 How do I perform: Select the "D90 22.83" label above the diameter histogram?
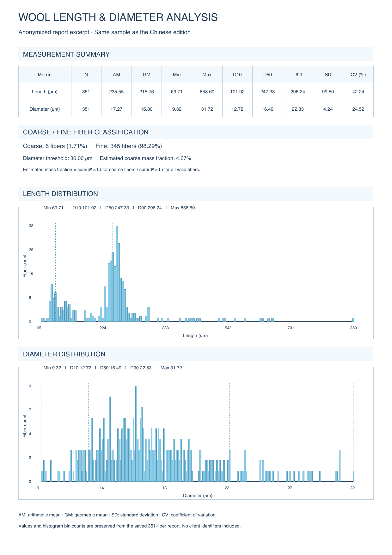141,368
